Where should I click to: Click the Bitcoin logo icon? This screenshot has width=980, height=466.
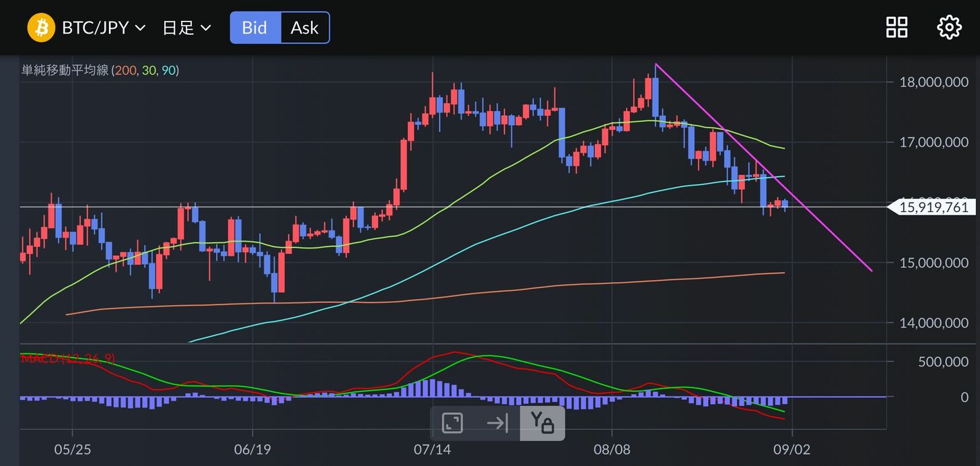[40, 28]
